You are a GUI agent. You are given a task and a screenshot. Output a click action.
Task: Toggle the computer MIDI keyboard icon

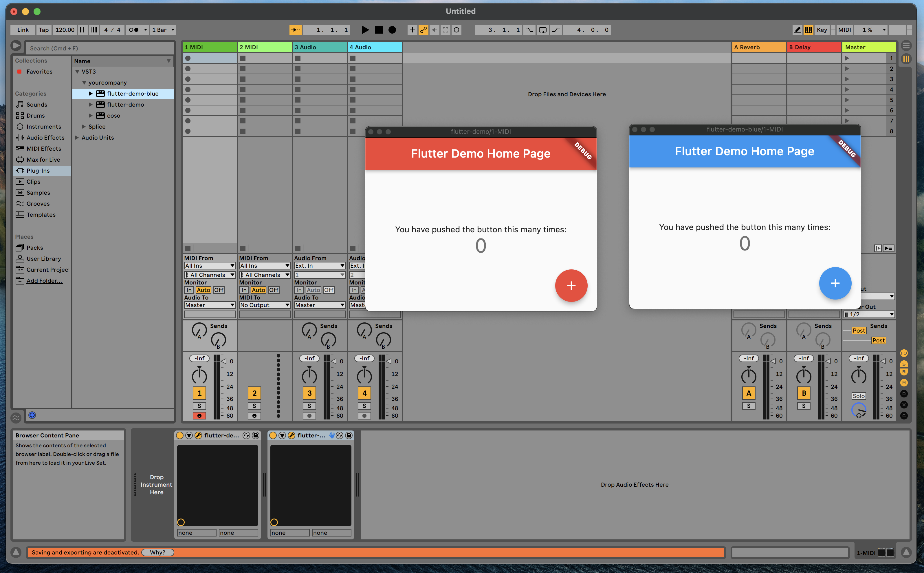pyautogui.click(x=808, y=30)
